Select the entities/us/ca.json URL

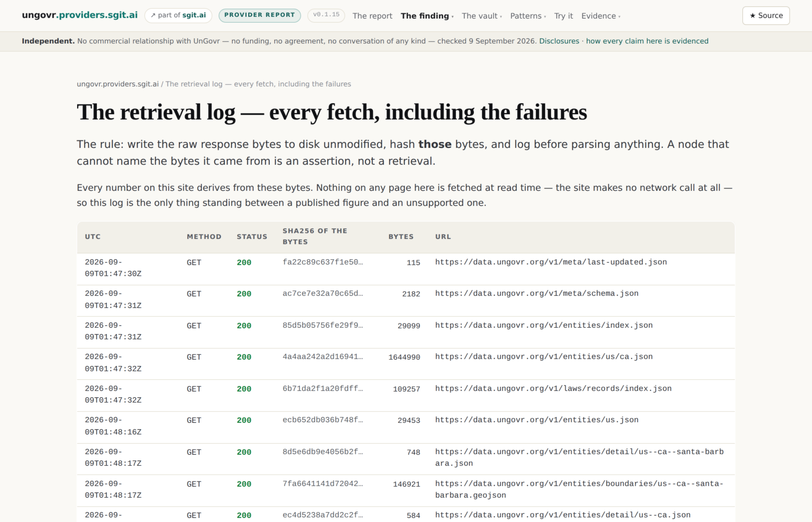[x=544, y=357]
